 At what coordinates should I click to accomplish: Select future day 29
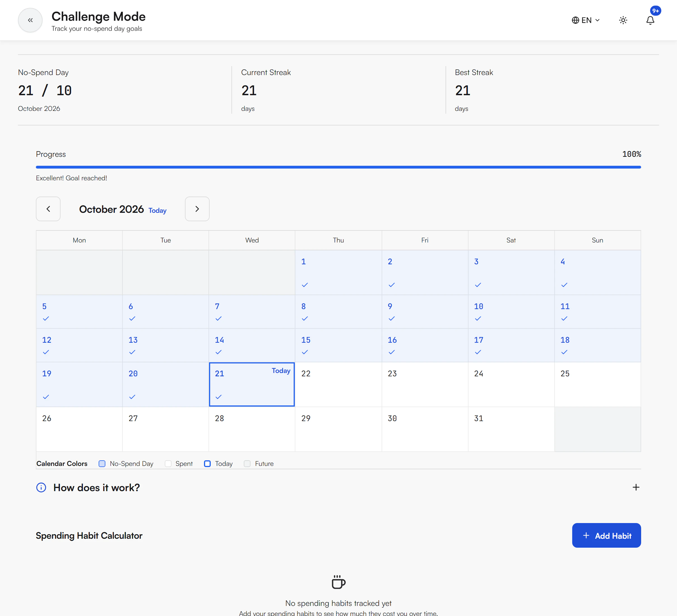338,429
